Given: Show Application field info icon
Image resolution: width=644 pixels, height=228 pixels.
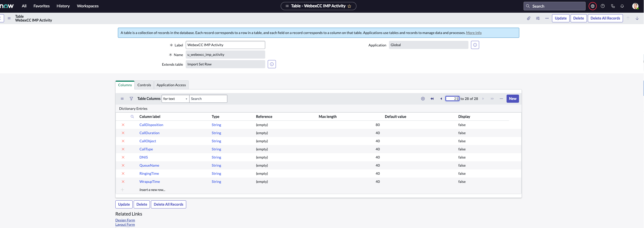Looking at the screenshot, I should [475, 45].
